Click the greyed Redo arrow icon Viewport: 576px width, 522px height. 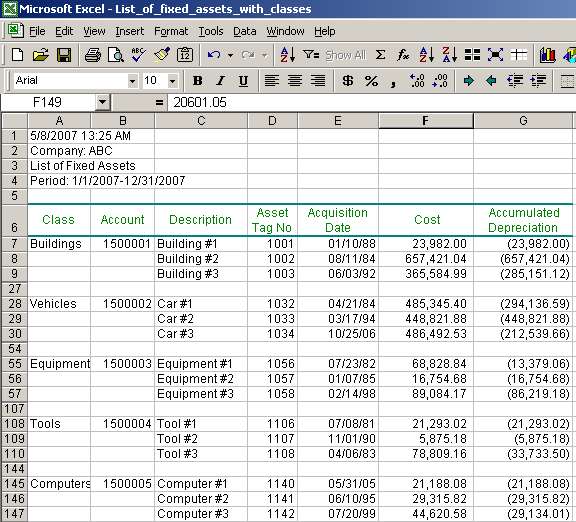[248, 55]
